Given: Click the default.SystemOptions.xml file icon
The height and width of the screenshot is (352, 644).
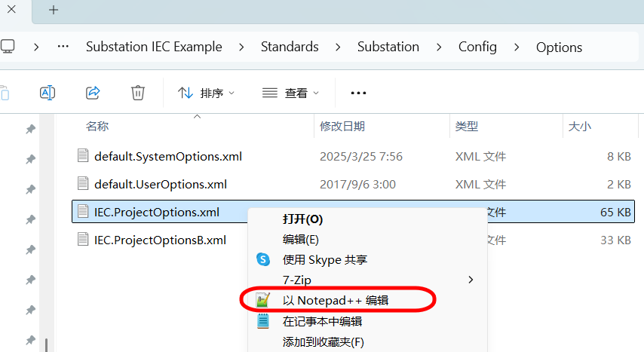Looking at the screenshot, I should tap(83, 157).
